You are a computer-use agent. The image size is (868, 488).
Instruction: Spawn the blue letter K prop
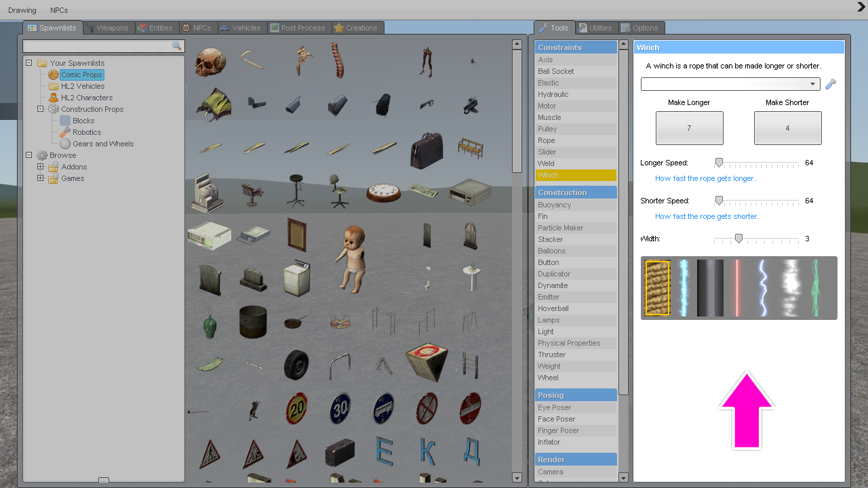click(427, 452)
